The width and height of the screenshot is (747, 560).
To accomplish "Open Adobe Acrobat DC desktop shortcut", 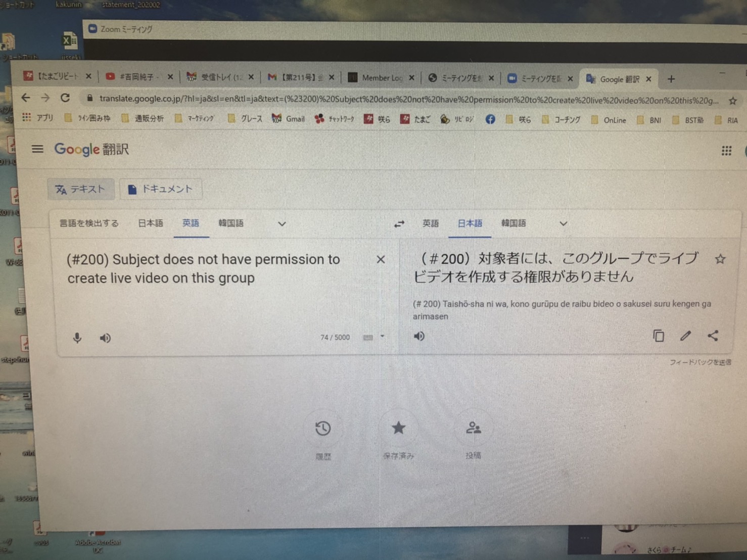I will click(98, 540).
